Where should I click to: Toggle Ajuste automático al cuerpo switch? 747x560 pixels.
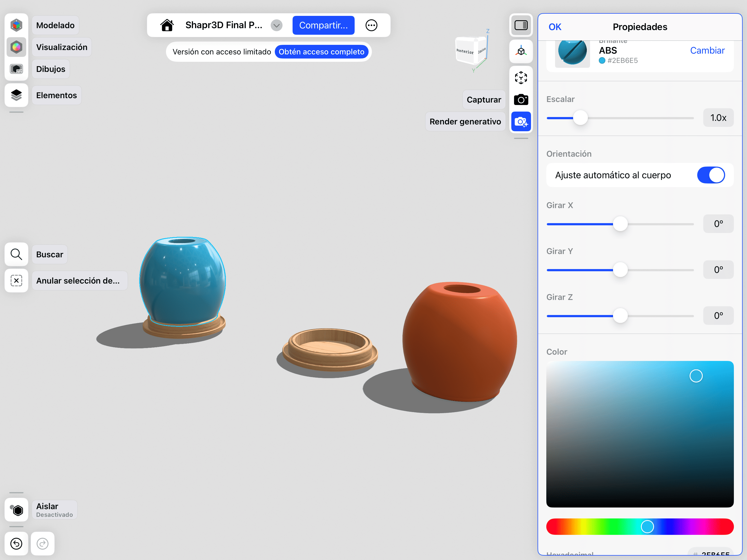[711, 175]
